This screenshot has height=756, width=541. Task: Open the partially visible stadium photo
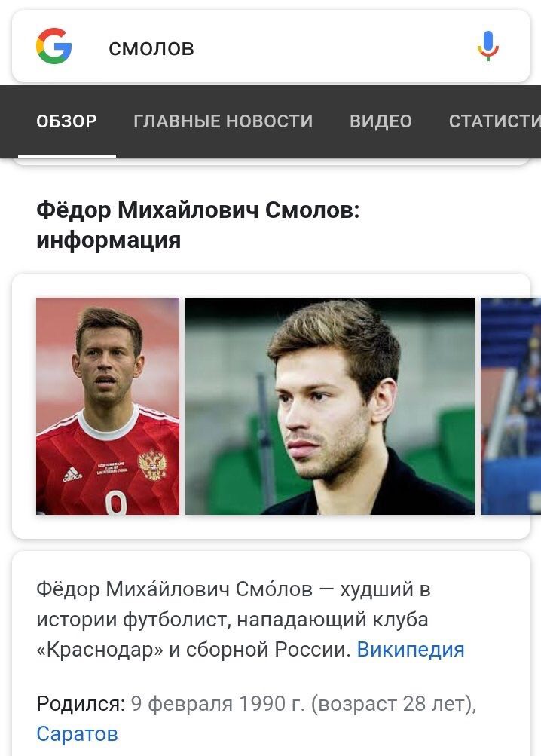[511, 406]
